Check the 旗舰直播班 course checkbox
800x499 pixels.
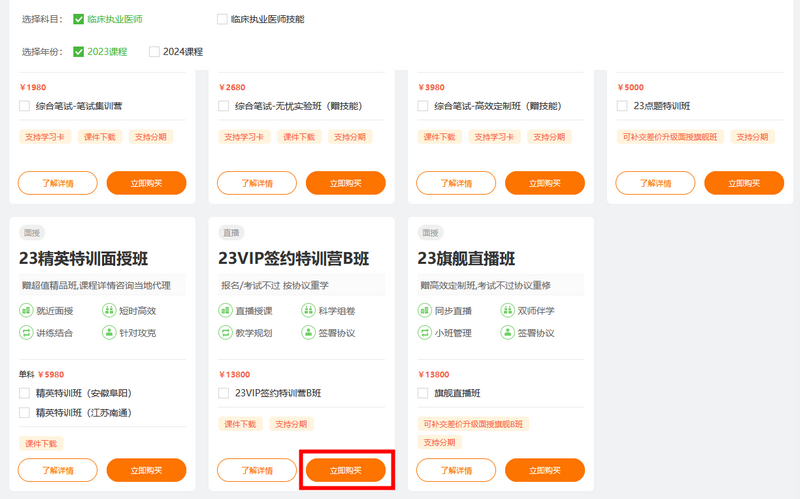424,393
